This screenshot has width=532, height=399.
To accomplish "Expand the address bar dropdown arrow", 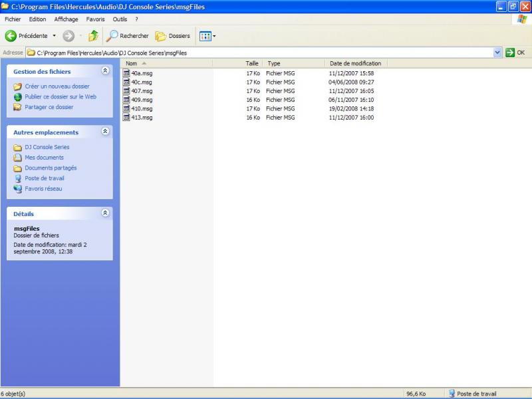I will click(x=497, y=53).
